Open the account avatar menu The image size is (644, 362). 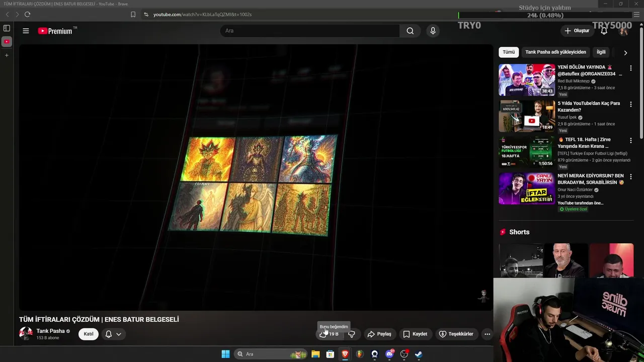tap(623, 31)
